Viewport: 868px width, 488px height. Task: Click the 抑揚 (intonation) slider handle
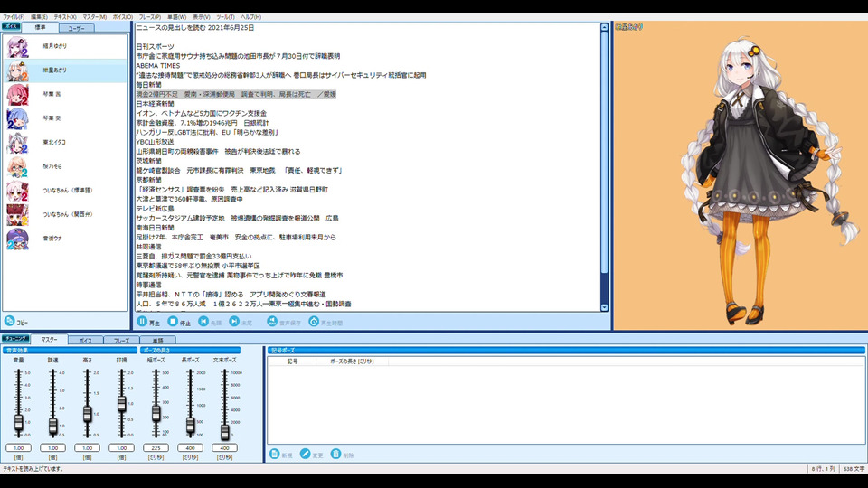click(x=121, y=403)
